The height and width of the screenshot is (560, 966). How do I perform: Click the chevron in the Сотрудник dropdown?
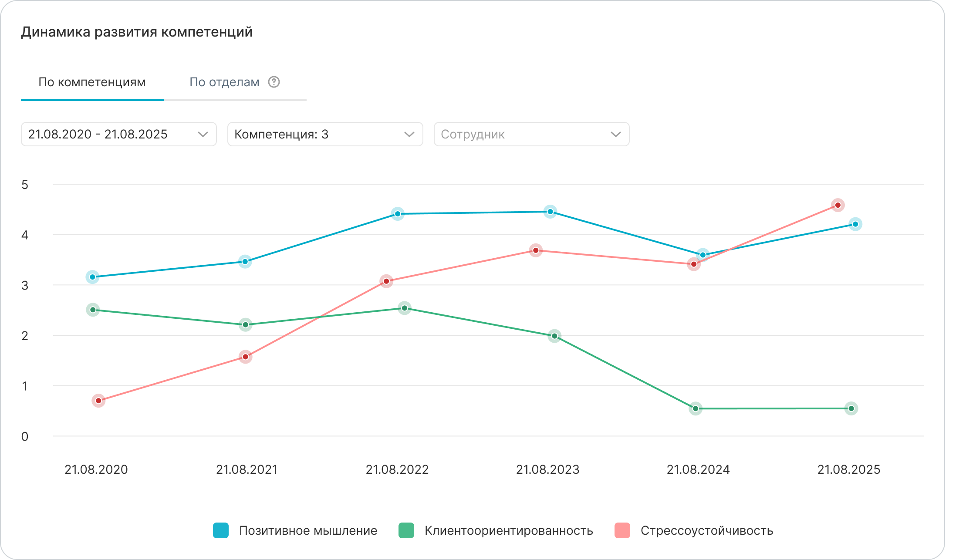pyautogui.click(x=615, y=134)
